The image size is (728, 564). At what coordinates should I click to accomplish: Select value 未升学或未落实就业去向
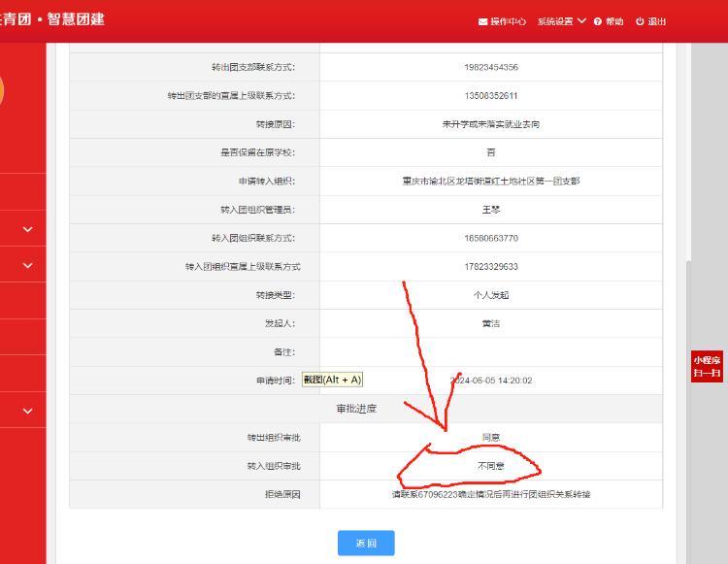[491, 124]
